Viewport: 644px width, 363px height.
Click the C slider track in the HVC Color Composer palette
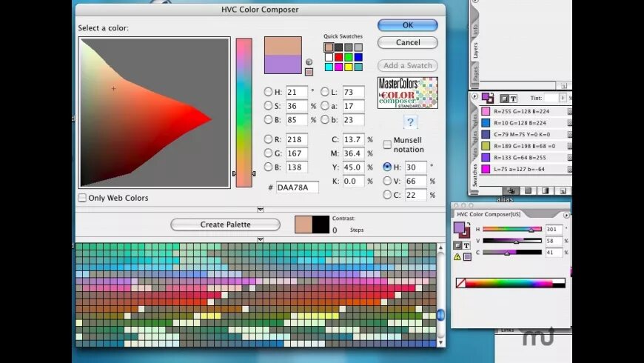[512, 252]
